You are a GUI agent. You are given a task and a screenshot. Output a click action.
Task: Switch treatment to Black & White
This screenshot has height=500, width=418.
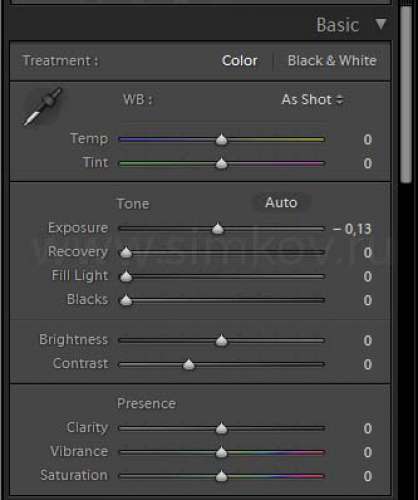point(332,61)
